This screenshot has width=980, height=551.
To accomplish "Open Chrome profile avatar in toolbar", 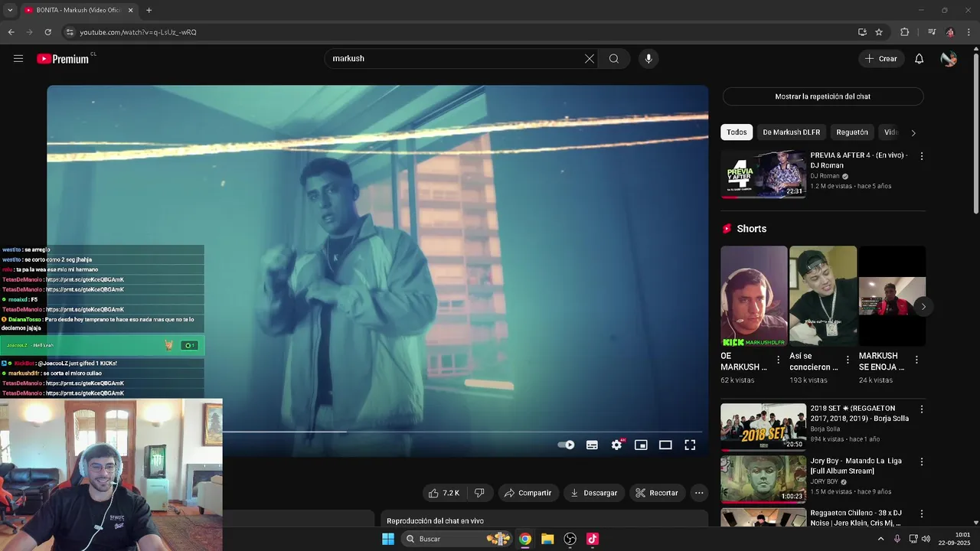I will point(950,32).
